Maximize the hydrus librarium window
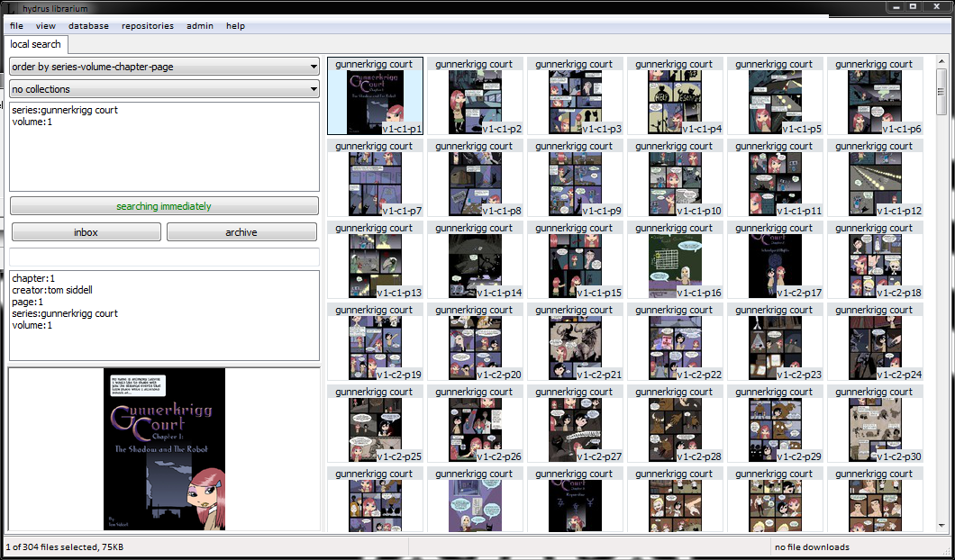This screenshot has height=560, width=955. [913, 6]
